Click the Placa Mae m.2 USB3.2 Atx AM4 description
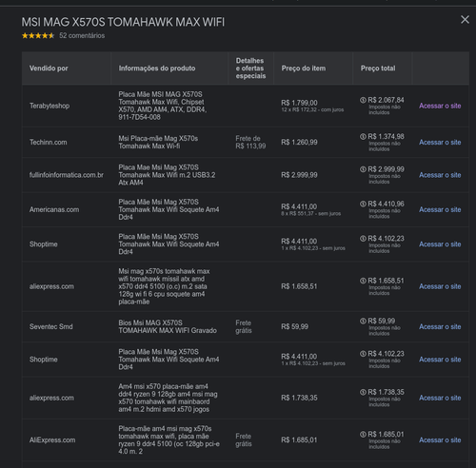 coord(167,175)
